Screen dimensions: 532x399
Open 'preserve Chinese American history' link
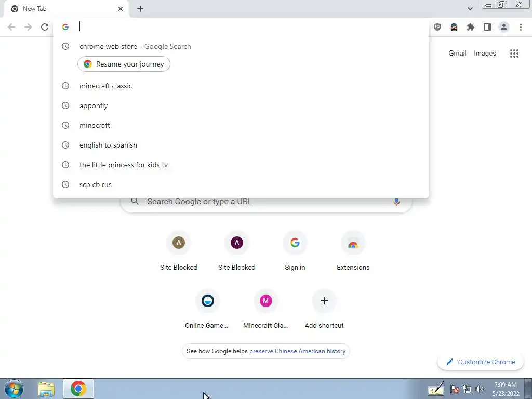tap(297, 351)
